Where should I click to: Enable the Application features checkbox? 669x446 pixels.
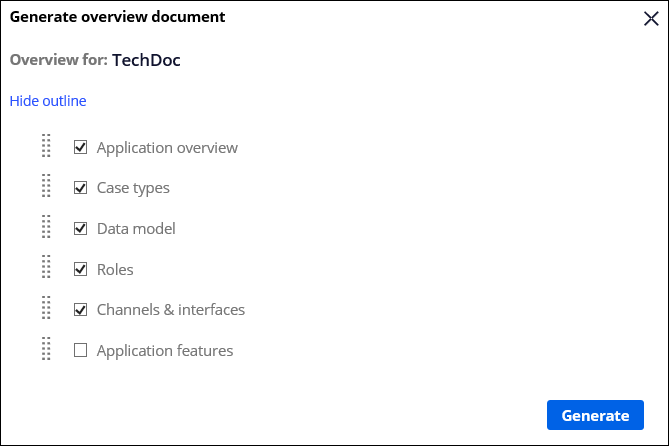[81, 350]
